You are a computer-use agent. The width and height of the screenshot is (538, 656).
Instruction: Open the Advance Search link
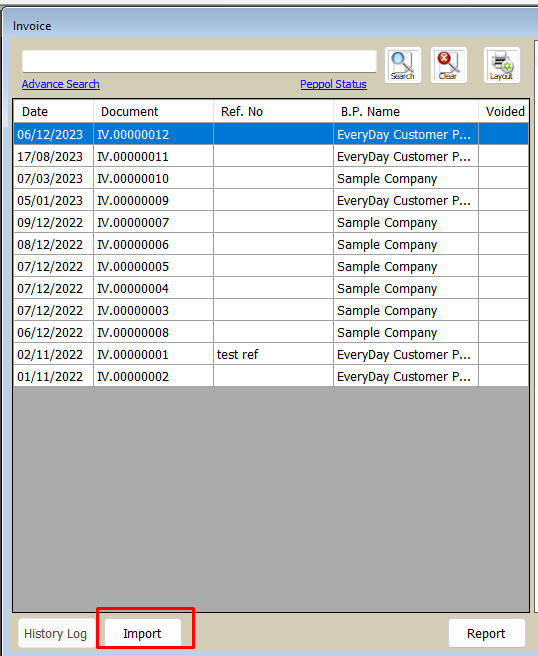click(x=61, y=84)
